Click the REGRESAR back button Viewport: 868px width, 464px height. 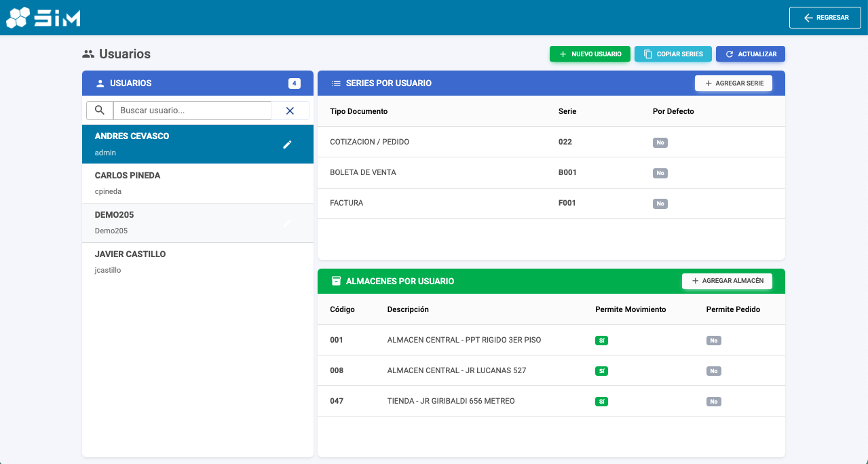click(x=825, y=18)
